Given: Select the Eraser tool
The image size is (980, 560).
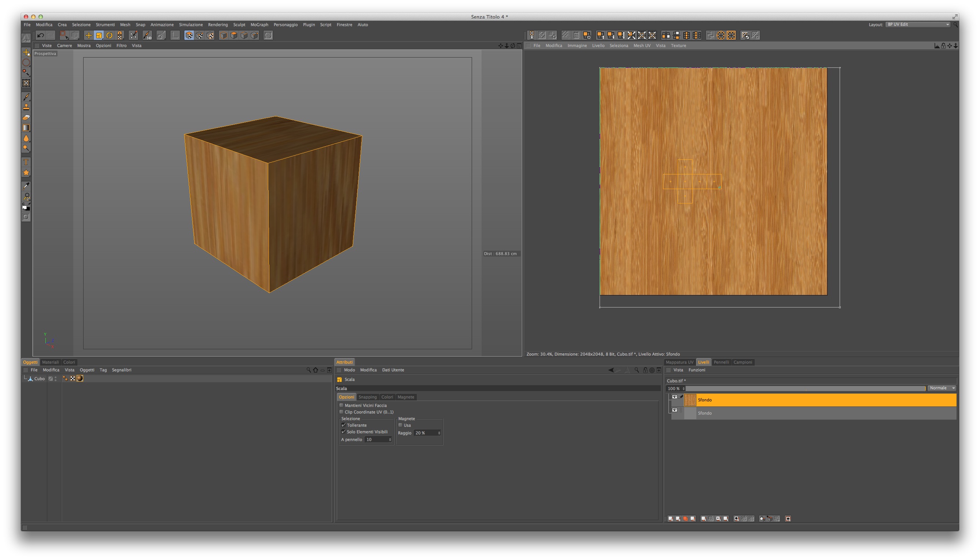Looking at the screenshot, I should point(26,117).
